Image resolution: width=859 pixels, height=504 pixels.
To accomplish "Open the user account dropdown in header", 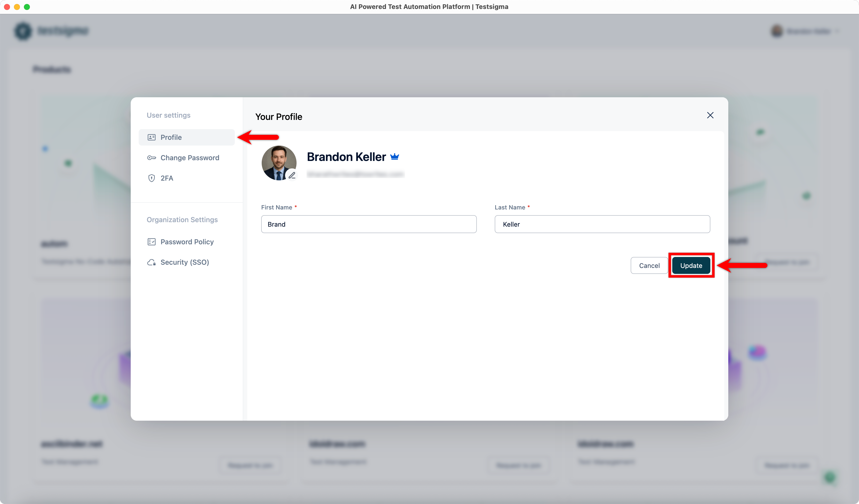I will click(808, 31).
